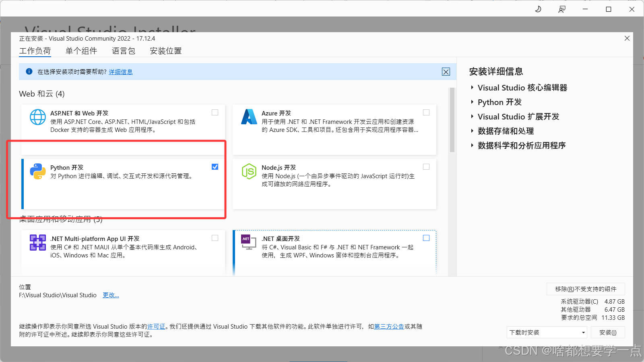Click the Web 和云 (4) section header

[42, 94]
